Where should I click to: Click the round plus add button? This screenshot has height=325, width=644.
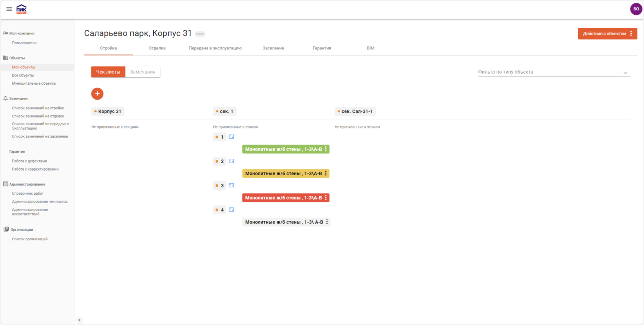point(97,94)
